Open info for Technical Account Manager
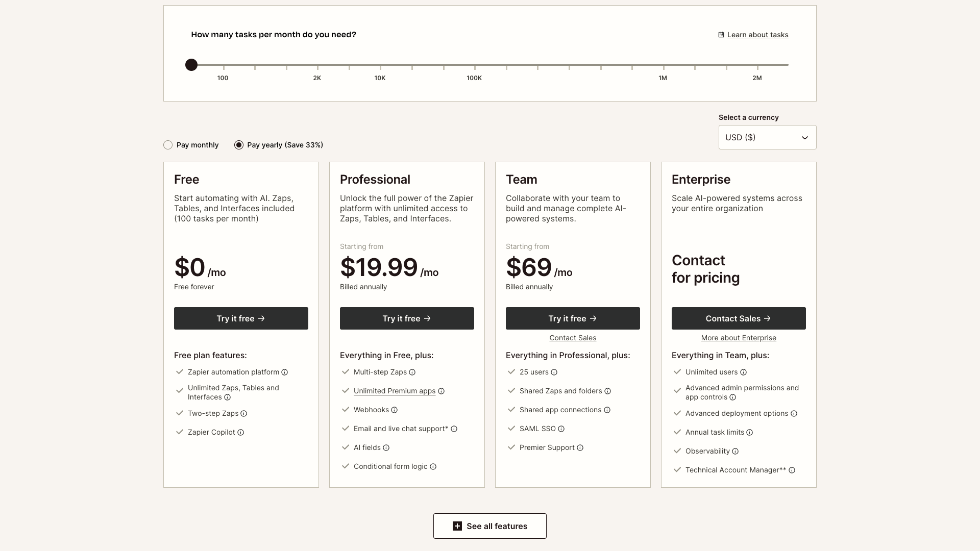The width and height of the screenshot is (980, 551). coord(792,470)
